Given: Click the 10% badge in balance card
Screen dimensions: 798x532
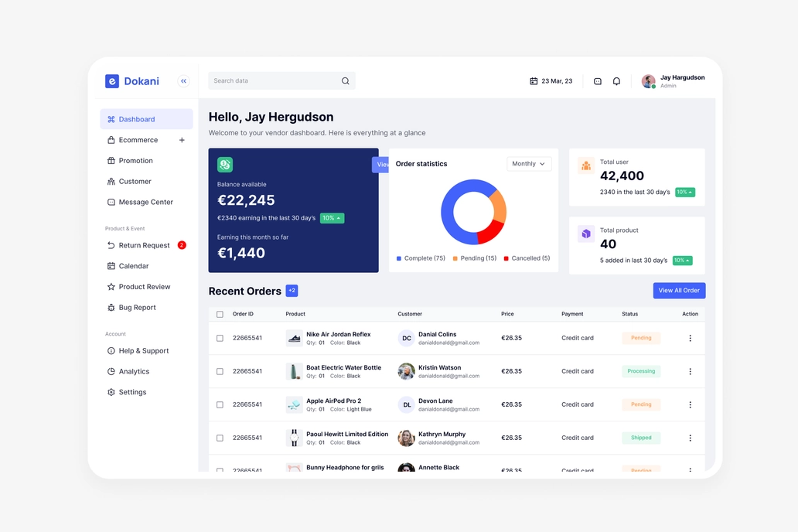Looking at the screenshot, I should click(332, 218).
